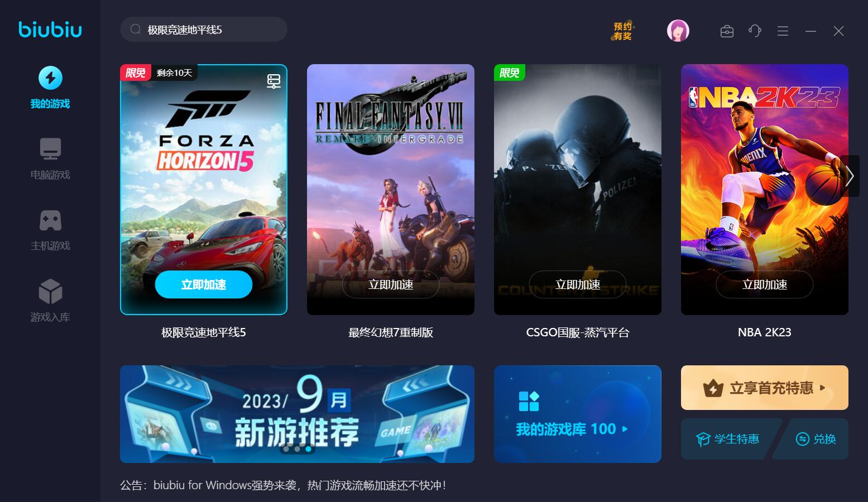Image resolution: width=868 pixels, height=502 pixels.
Task: Click the 预约有奖 promo icon
Action: tap(623, 31)
